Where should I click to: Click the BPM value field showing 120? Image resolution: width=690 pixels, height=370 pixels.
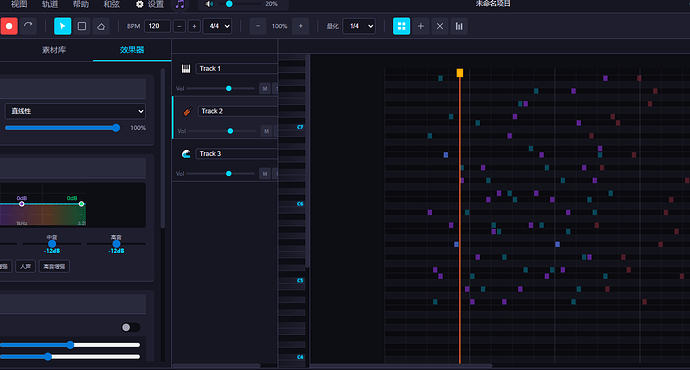point(157,26)
